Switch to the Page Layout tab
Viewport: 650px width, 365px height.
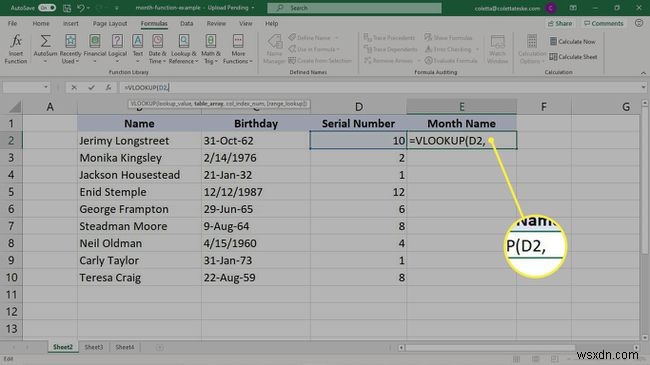click(110, 24)
